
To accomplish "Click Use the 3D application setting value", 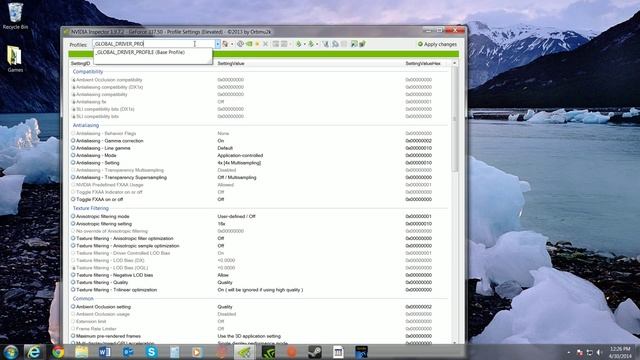I will [x=249, y=336].
